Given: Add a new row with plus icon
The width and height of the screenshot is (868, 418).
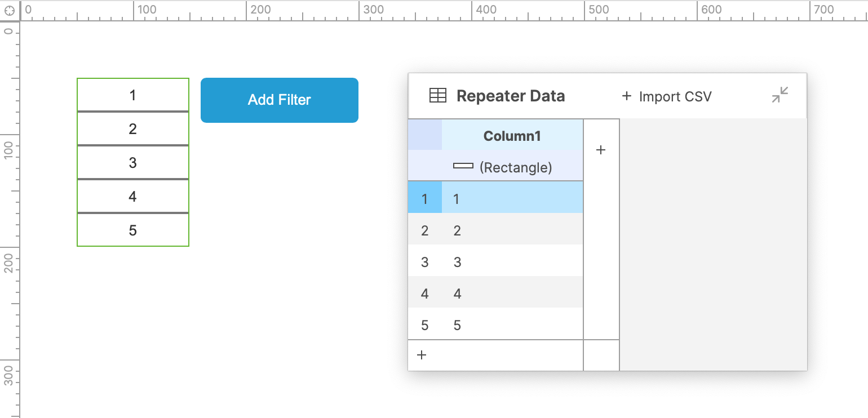Looking at the screenshot, I should coord(422,355).
